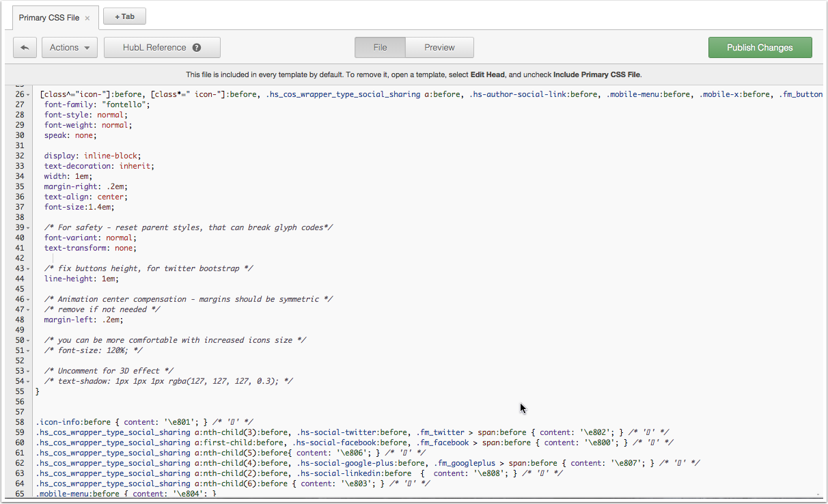This screenshot has width=828, height=504.
Task: Select the Primary CSS File tab
Action: 49,18
